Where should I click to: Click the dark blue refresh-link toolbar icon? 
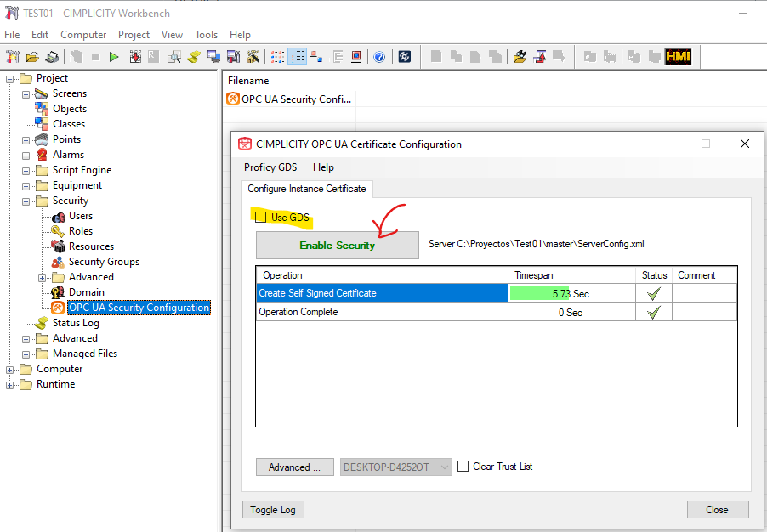click(405, 57)
